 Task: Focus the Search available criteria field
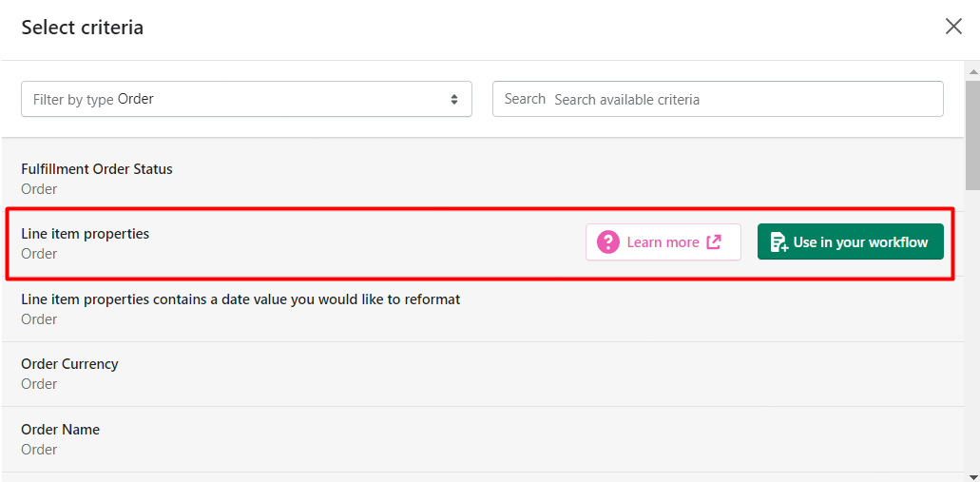point(718,99)
